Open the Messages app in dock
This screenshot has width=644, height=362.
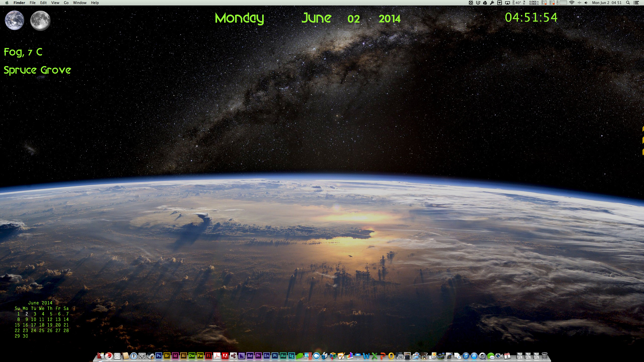click(x=490, y=356)
